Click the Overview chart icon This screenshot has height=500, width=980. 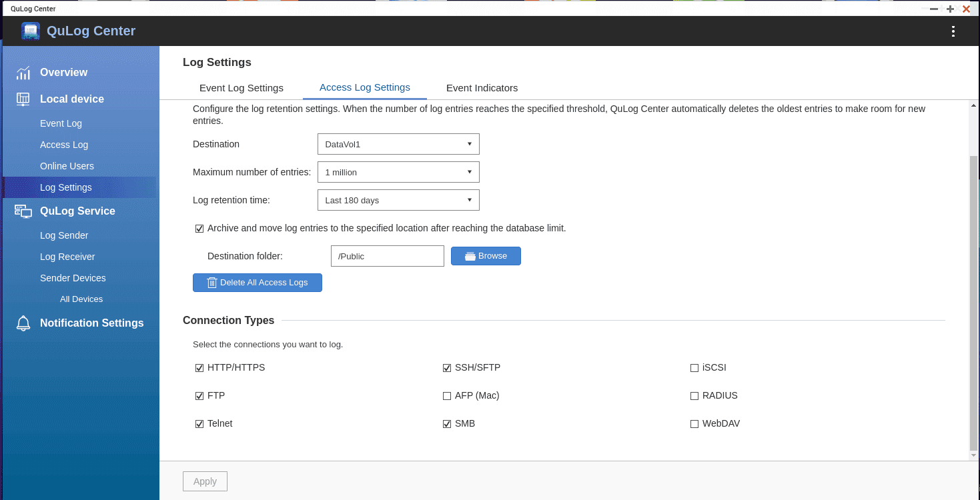coord(23,73)
